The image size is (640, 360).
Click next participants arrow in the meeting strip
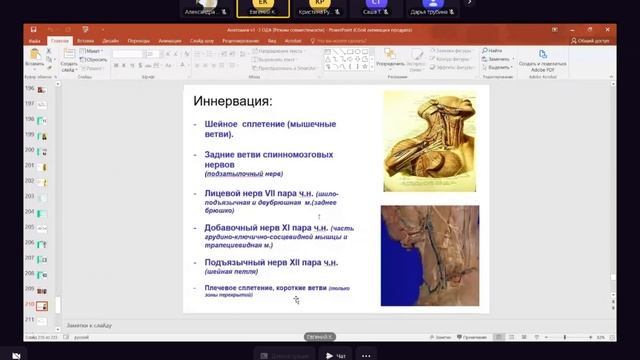pyautogui.click(x=469, y=2)
